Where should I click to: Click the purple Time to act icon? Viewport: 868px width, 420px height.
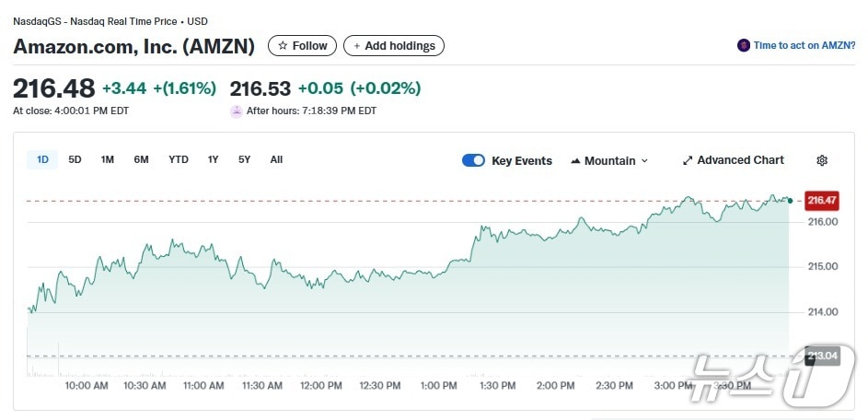click(x=743, y=45)
